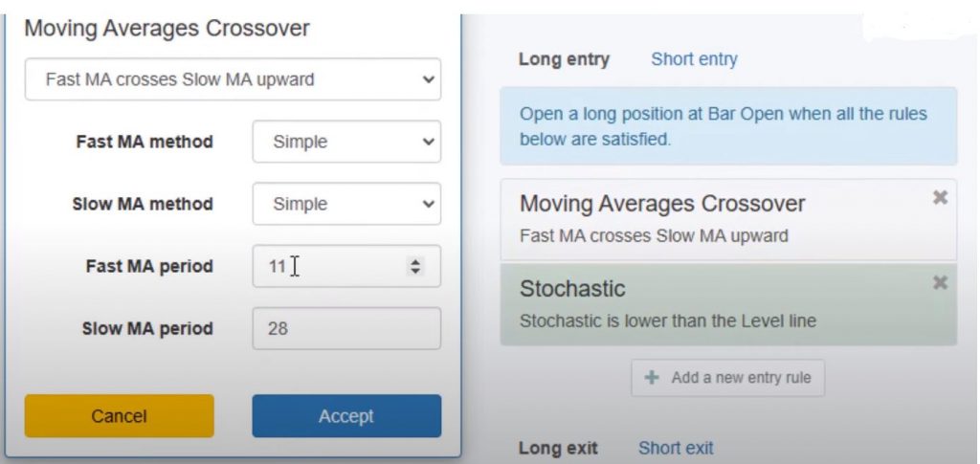
Task: Open the Short entry tab
Action: coord(694,59)
